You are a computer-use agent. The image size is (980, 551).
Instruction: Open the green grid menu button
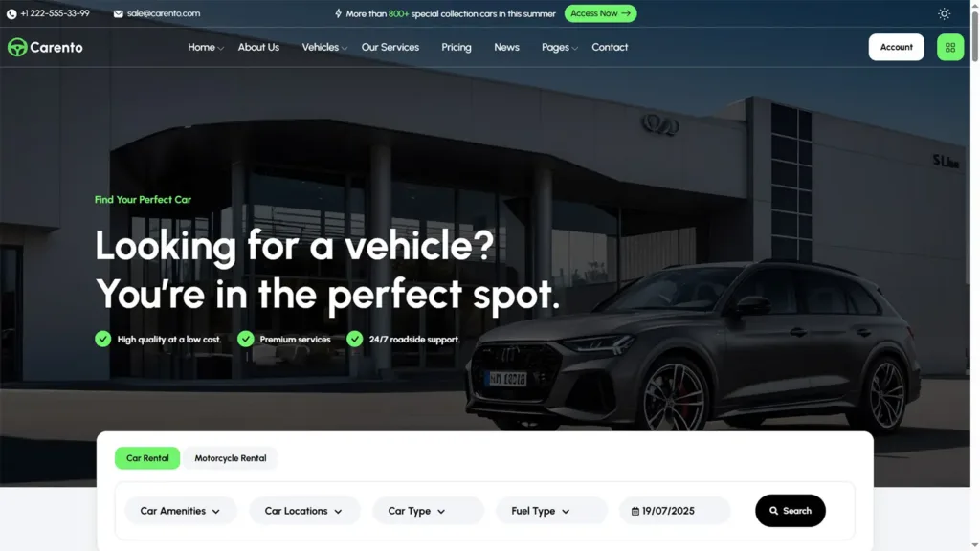[x=950, y=48]
